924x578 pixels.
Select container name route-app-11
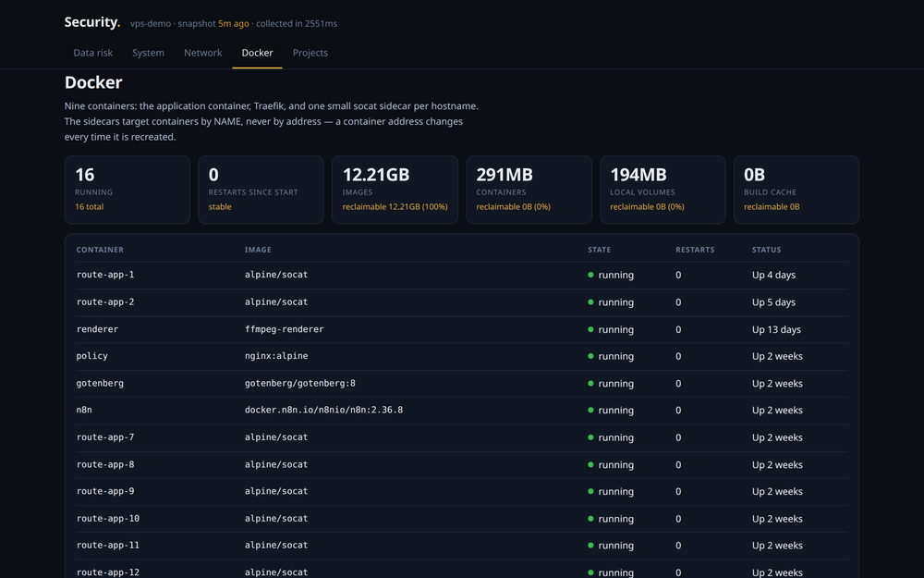click(x=108, y=546)
